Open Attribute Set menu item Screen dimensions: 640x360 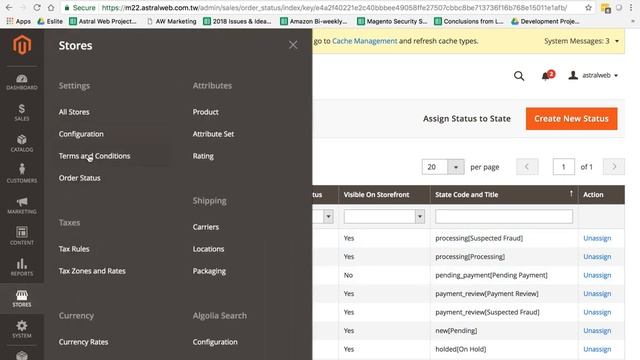(213, 134)
